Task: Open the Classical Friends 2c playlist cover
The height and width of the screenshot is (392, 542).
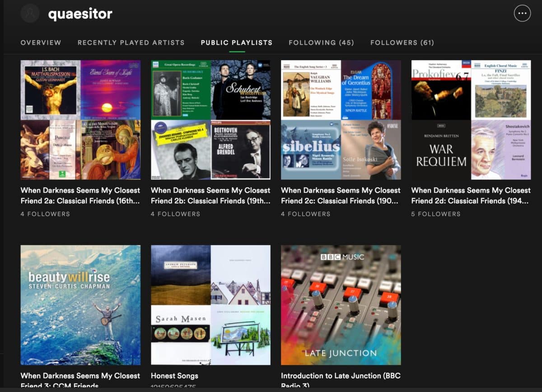Action: [341, 120]
